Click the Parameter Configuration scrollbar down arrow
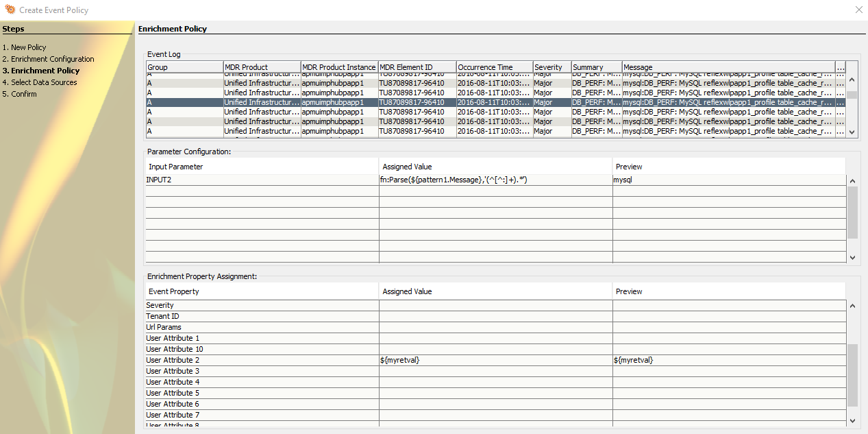Image resolution: width=868 pixels, height=434 pixels. [852, 257]
